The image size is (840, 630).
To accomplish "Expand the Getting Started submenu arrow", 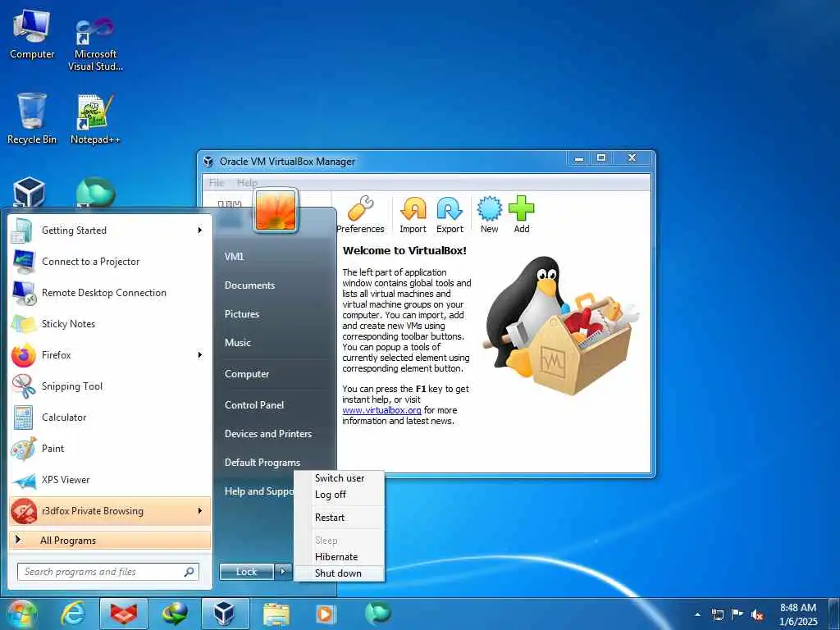I will (x=200, y=231).
